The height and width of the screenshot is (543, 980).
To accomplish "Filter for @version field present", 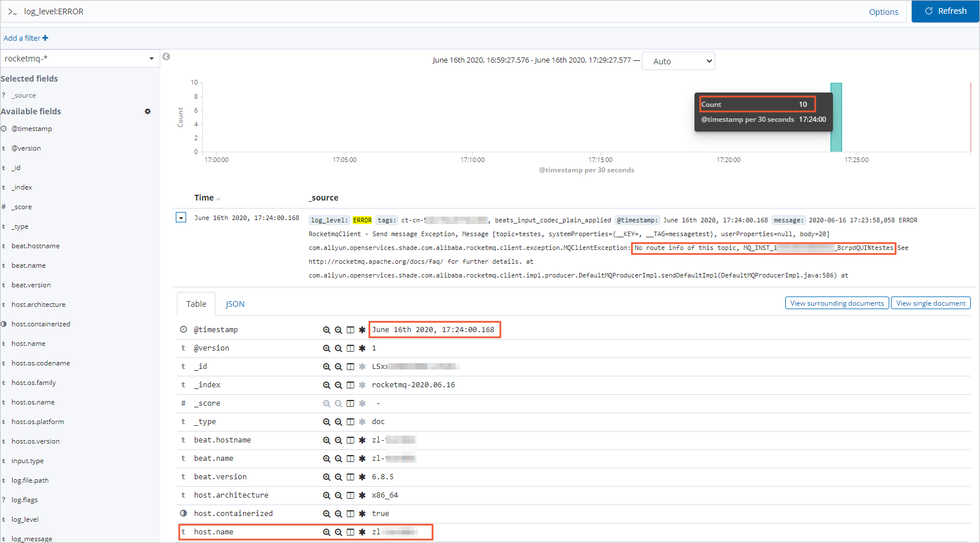I will click(362, 348).
